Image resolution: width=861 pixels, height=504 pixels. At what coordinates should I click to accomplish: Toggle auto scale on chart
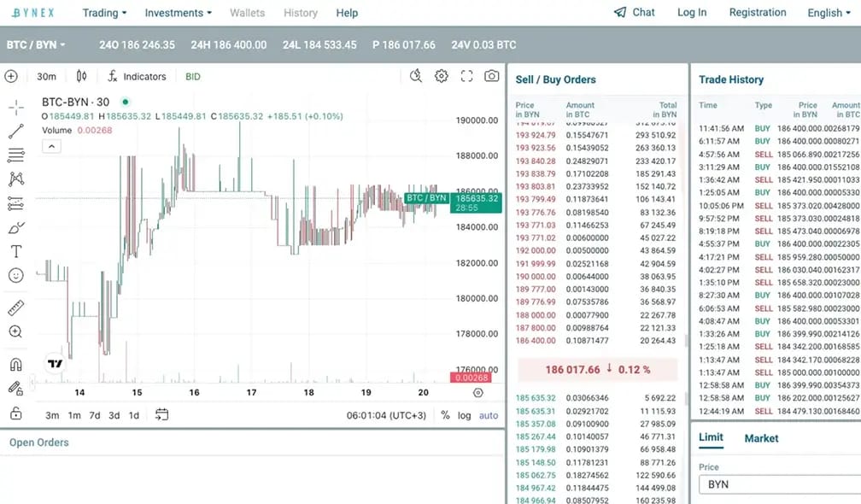[489, 415]
